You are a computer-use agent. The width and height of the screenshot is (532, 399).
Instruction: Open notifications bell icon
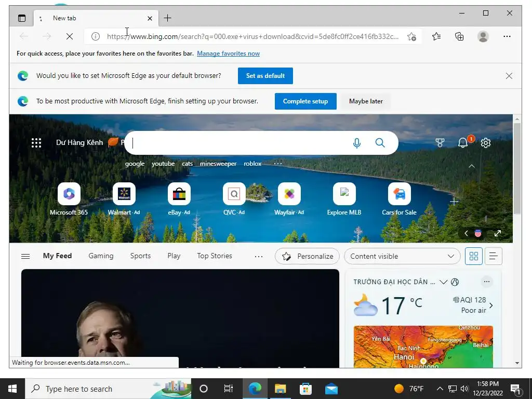click(463, 143)
